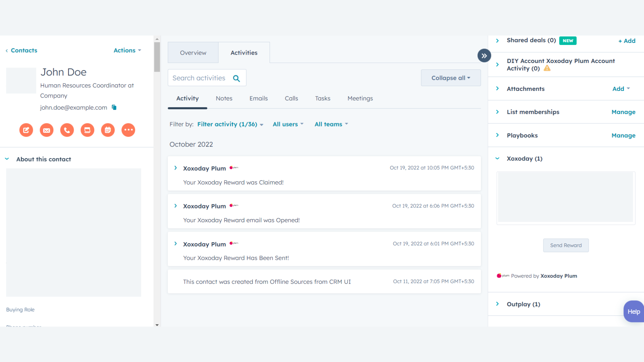Click the search activities magnifier icon
This screenshot has width=644, height=362.
pyautogui.click(x=236, y=78)
